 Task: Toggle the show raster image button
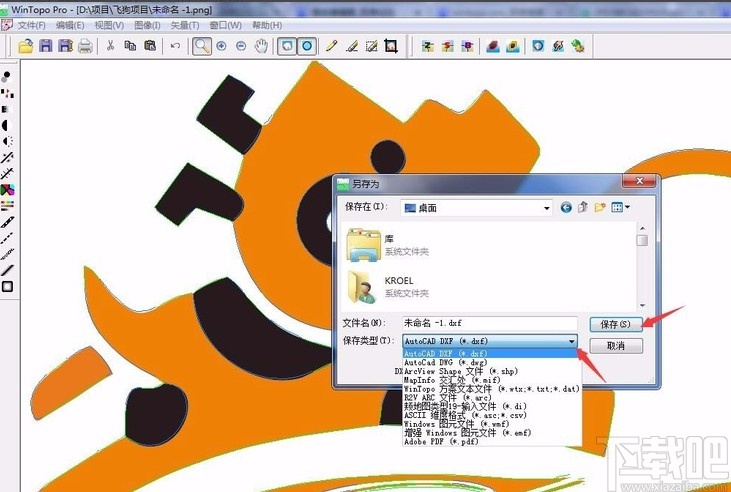(x=287, y=46)
